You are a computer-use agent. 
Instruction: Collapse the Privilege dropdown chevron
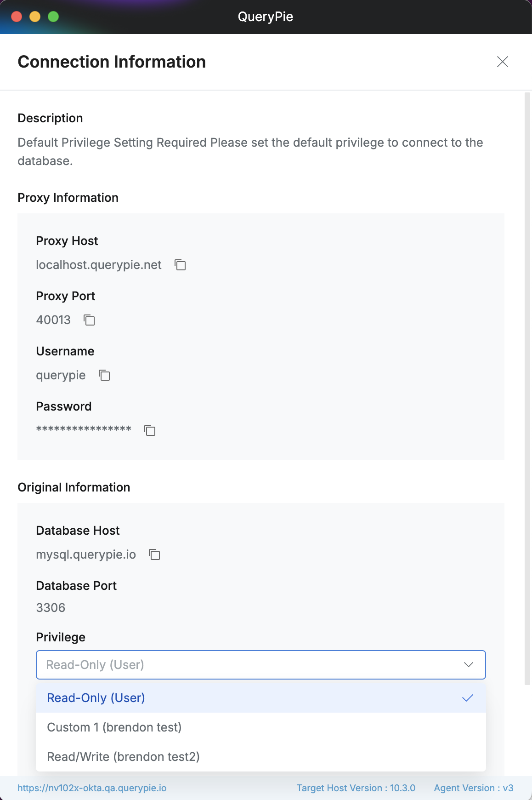tap(468, 665)
